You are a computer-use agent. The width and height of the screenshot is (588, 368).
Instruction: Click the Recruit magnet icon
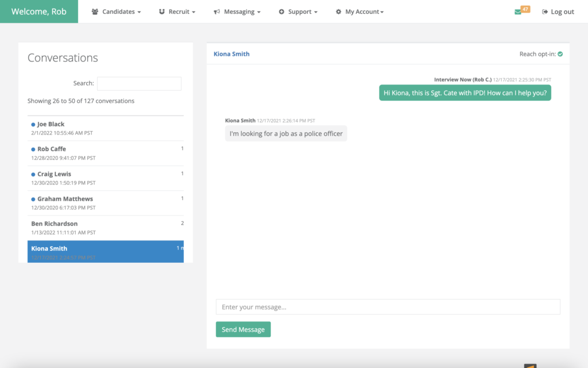(x=162, y=11)
